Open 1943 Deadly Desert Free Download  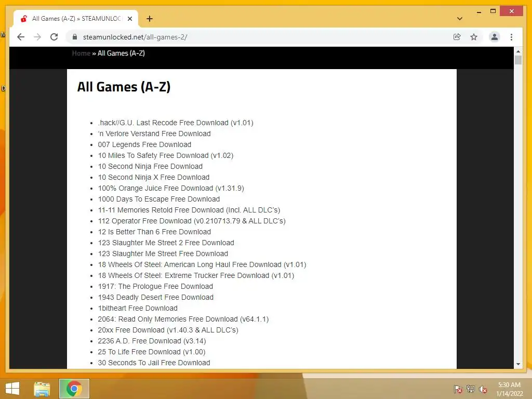tap(156, 297)
